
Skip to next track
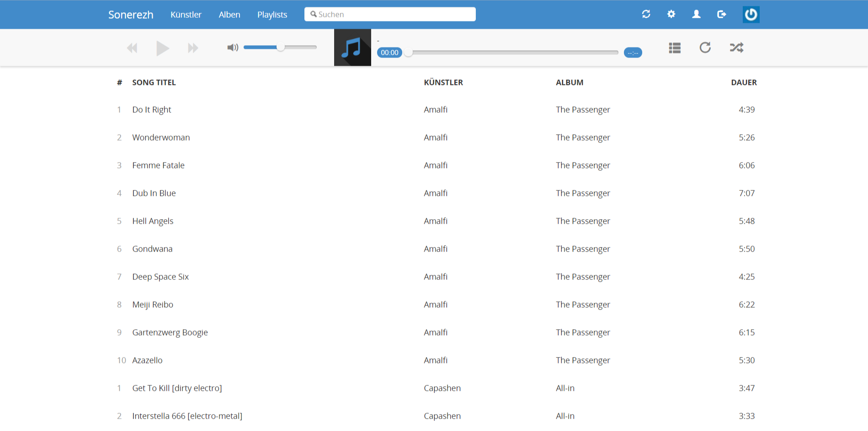point(193,48)
